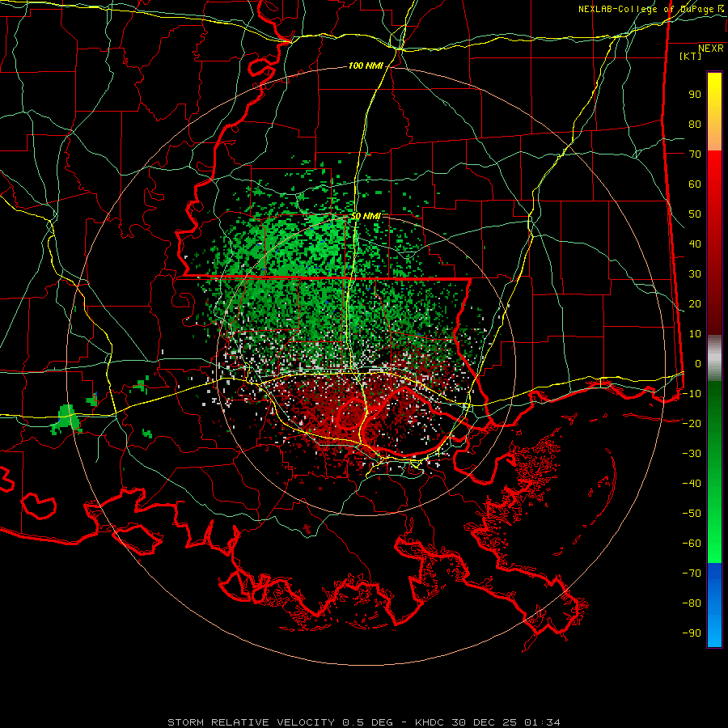Click the large green echo blob at far west
Image resolution: width=728 pixels, height=728 pixels.
[x=66, y=418]
